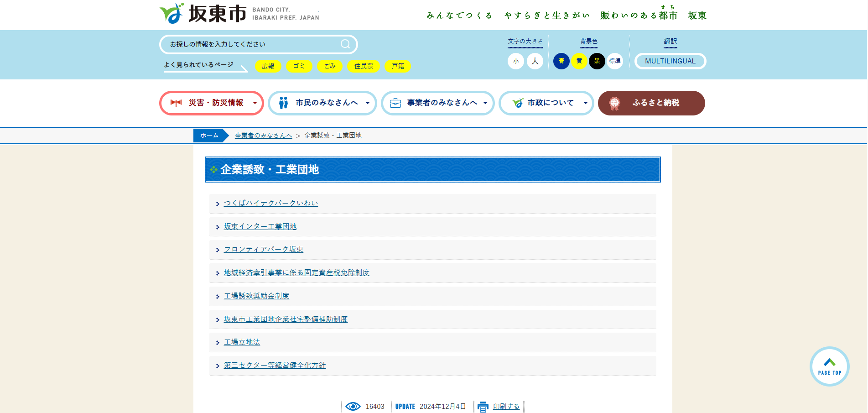Open 地域経済牽引事業に係る固定資産税免除制度 link
Screen dimensions: 868x413
pyautogui.click(x=296, y=272)
